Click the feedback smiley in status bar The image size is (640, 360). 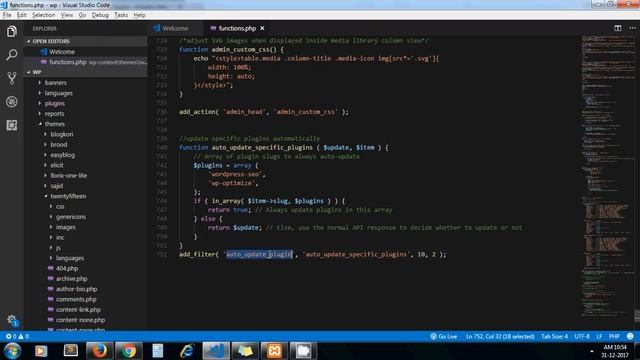[x=630, y=336]
